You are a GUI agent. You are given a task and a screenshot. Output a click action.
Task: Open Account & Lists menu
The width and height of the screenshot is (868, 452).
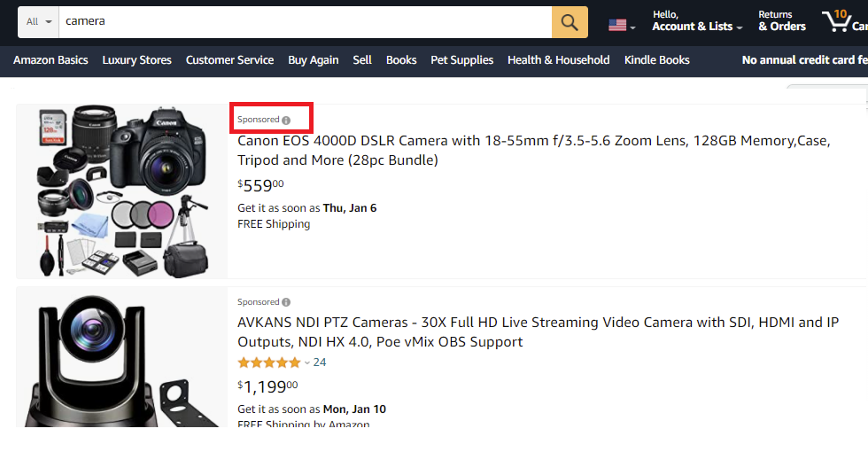[697, 21]
